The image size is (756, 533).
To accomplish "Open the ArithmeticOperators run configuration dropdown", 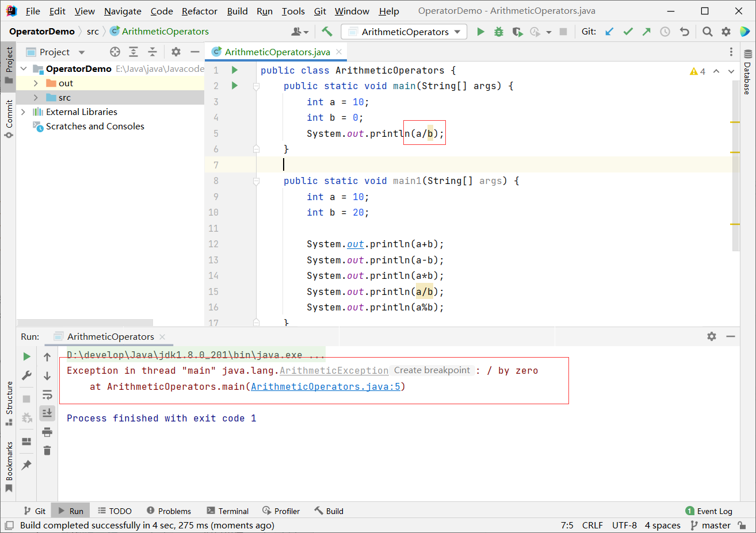I will click(404, 32).
